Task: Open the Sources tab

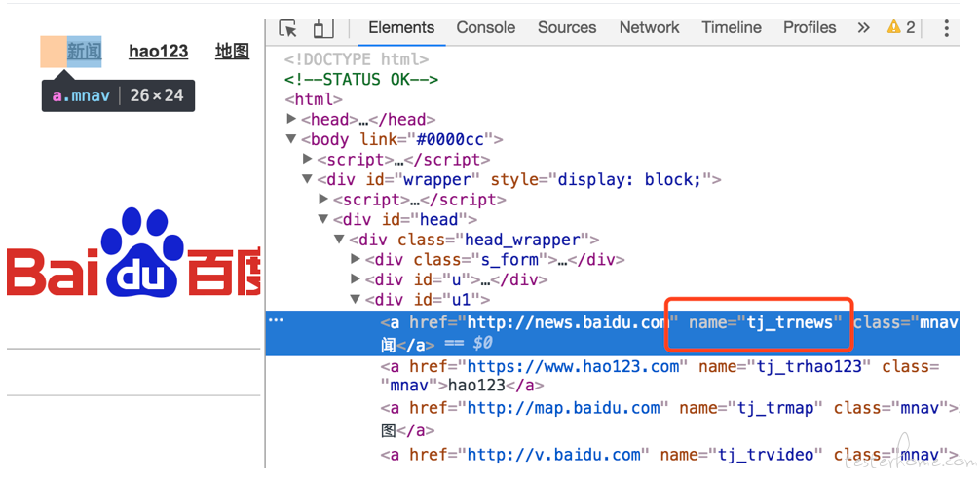Action: (567, 27)
